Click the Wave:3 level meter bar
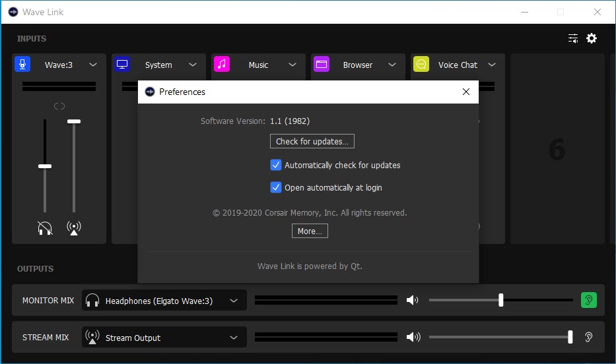 coord(59,86)
